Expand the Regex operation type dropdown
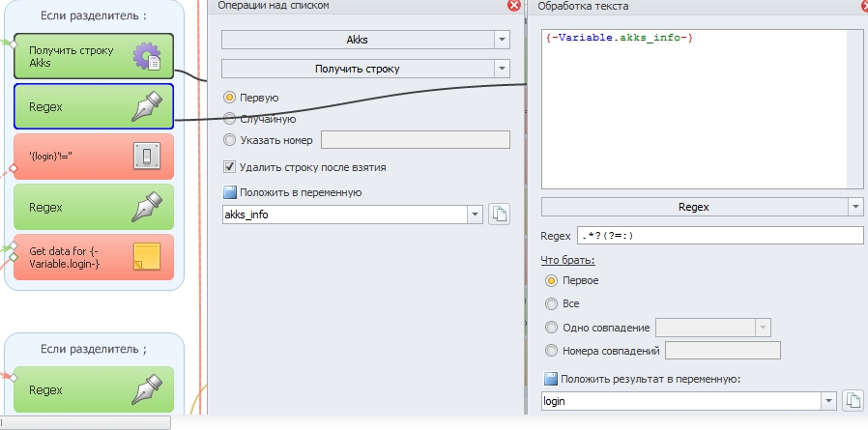The width and height of the screenshot is (868, 430). tap(854, 207)
